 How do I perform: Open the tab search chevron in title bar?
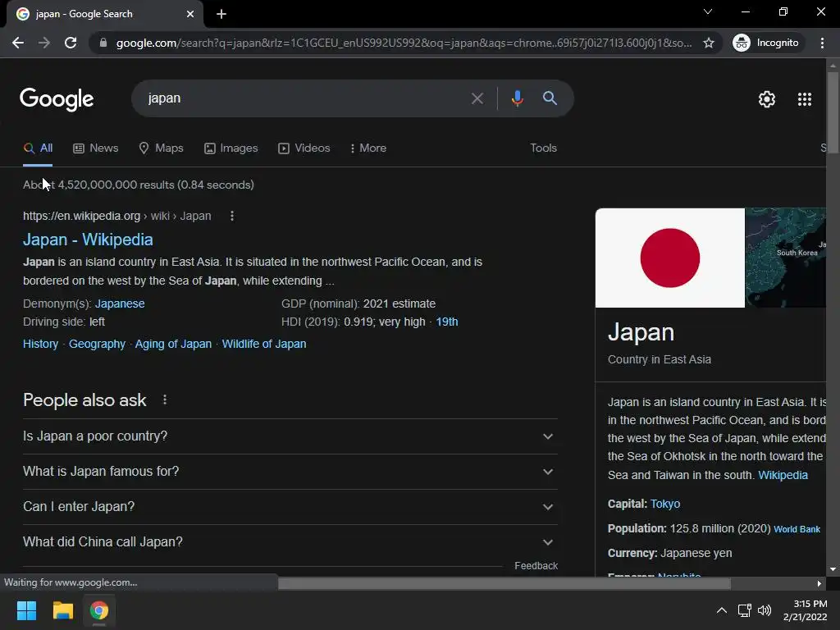tap(708, 11)
